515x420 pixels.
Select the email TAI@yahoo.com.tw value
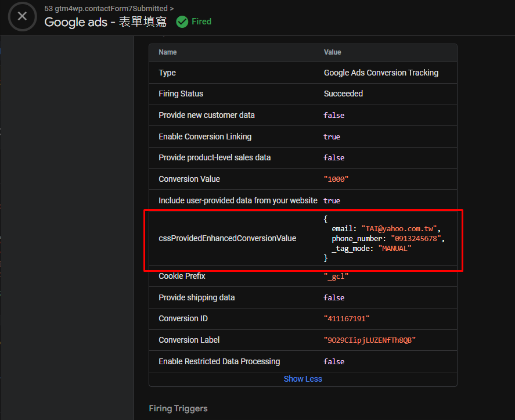click(x=399, y=229)
